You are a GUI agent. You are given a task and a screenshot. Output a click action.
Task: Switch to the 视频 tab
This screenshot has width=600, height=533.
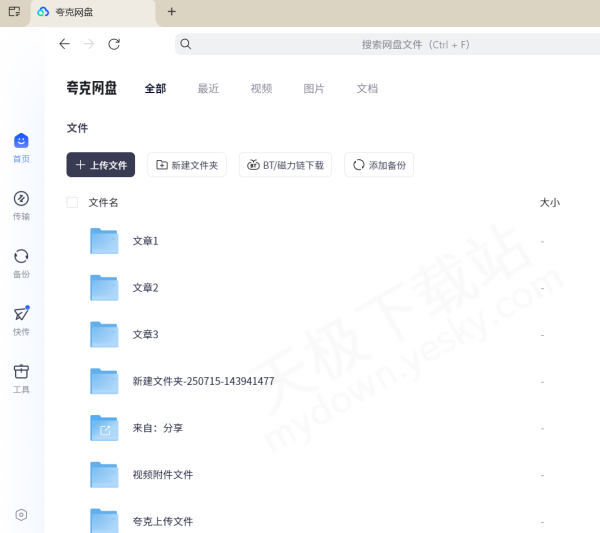point(261,88)
